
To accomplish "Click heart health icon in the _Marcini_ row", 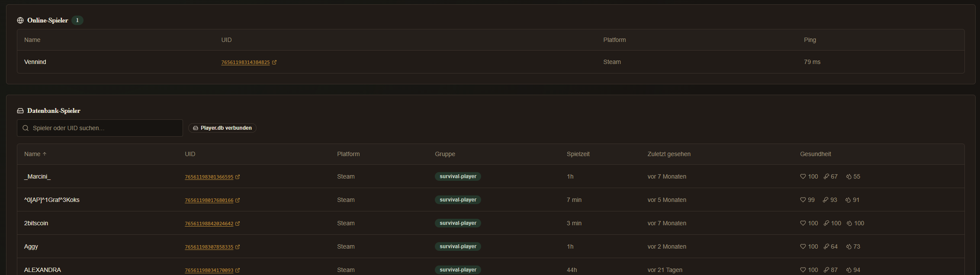I will [803, 176].
